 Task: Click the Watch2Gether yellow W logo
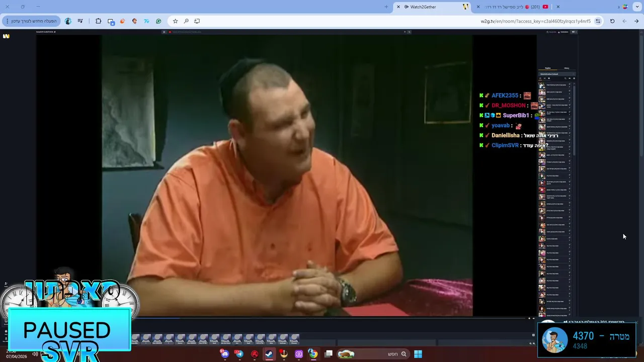tap(6, 36)
